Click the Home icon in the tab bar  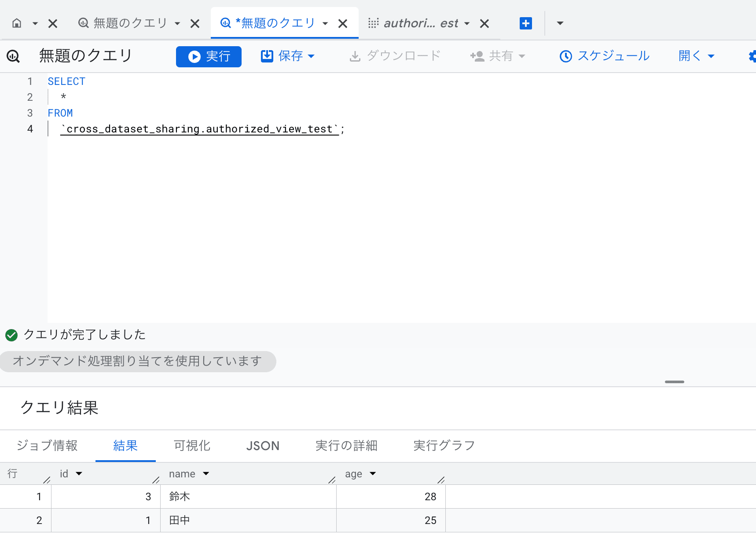pos(16,23)
